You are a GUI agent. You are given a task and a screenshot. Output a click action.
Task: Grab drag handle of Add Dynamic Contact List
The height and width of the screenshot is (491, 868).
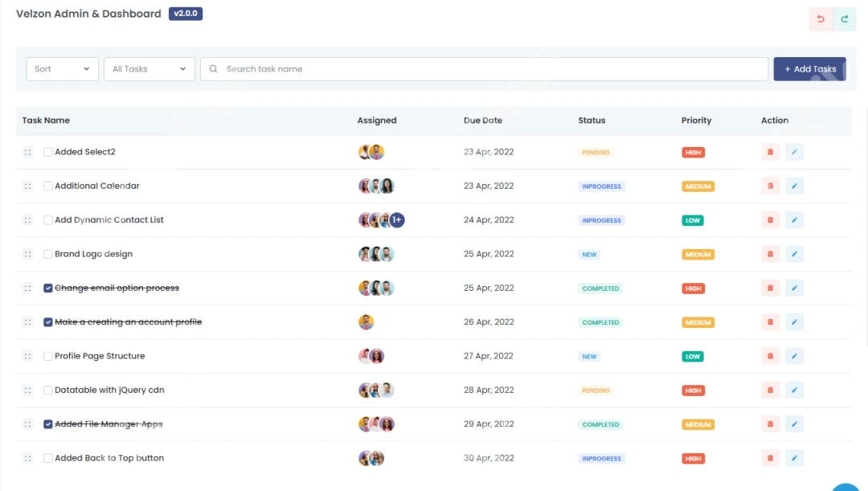[x=27, y=220]
